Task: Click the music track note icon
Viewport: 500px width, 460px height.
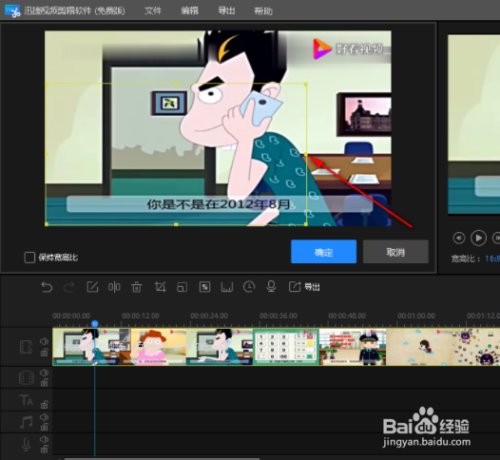Action: [x=26, y=422]
